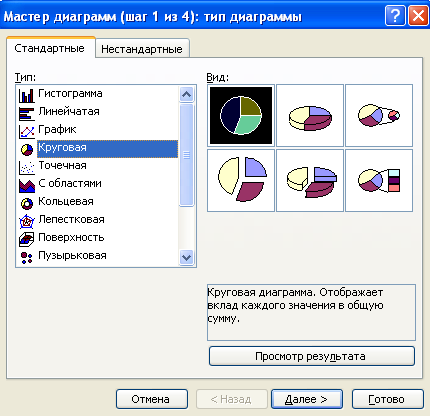Select the Гистограмма chart type icon
The width and height of the screenshot is (430, 416).
(27, 95)
